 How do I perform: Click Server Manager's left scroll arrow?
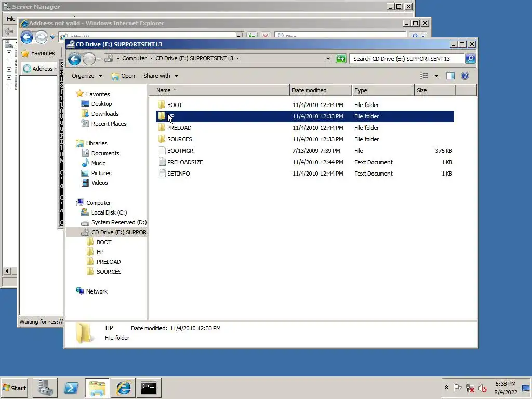[x=7, y=271]
